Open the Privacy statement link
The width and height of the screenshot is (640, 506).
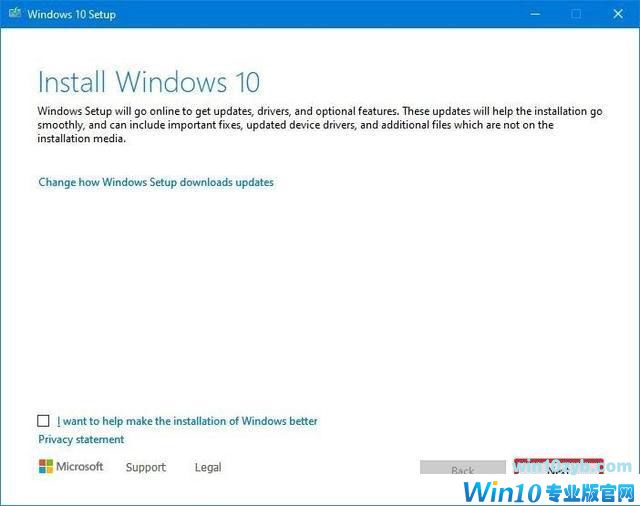pos(81,439)
